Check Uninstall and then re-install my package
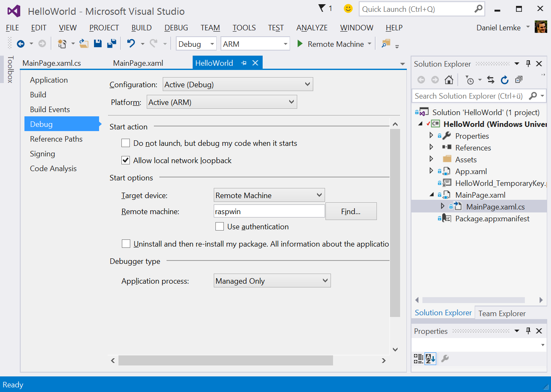Image resolution: width=551 pixels, height=392 pixels. pyautogui.click(x=126, y=244)
